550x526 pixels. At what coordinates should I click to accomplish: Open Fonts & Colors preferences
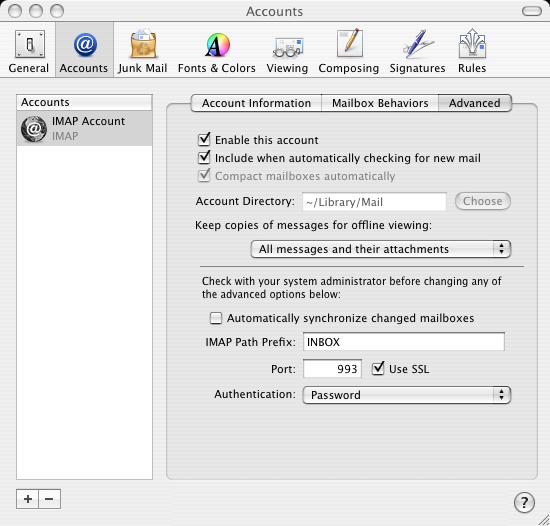point(217,52)
